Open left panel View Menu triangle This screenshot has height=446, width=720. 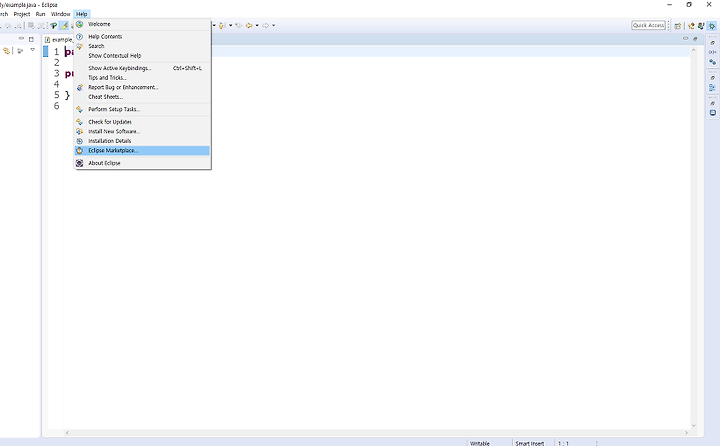click(x=32, y=50)
